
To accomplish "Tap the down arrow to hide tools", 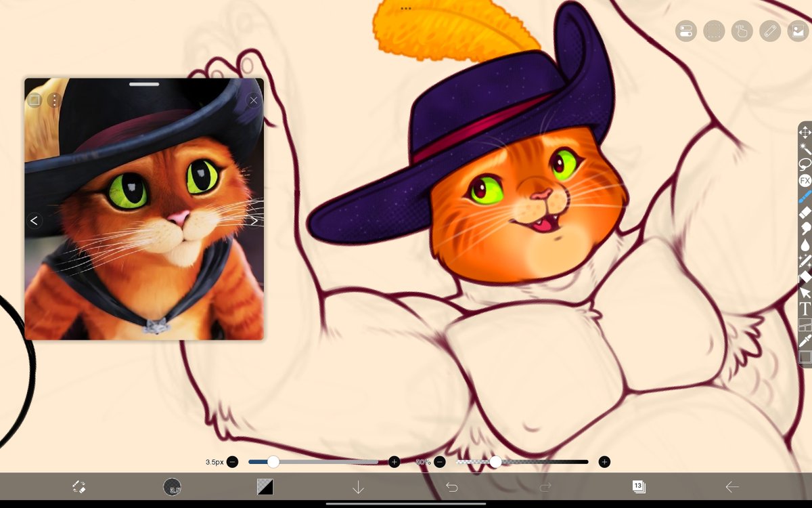I will click(x=358, y=486).
